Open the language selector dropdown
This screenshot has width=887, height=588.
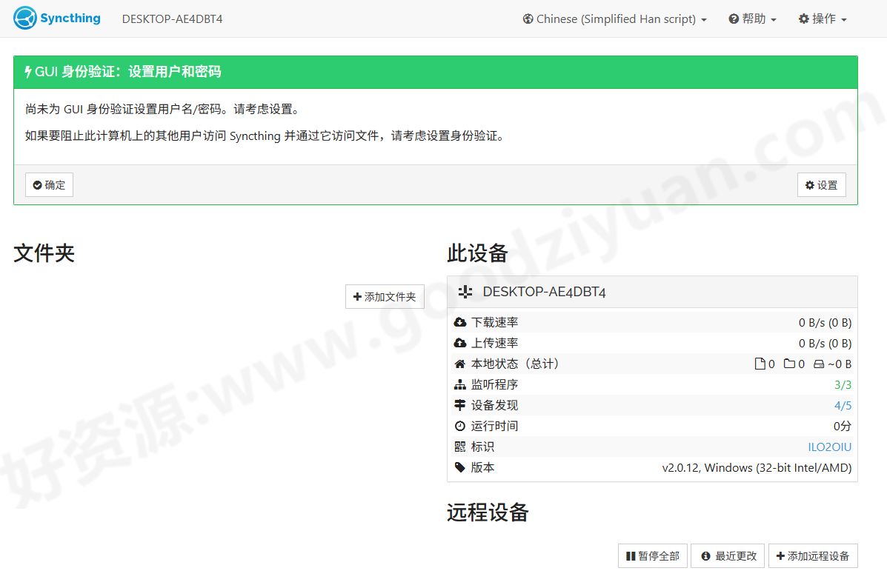pyautogui.click(x=614, y=19)
